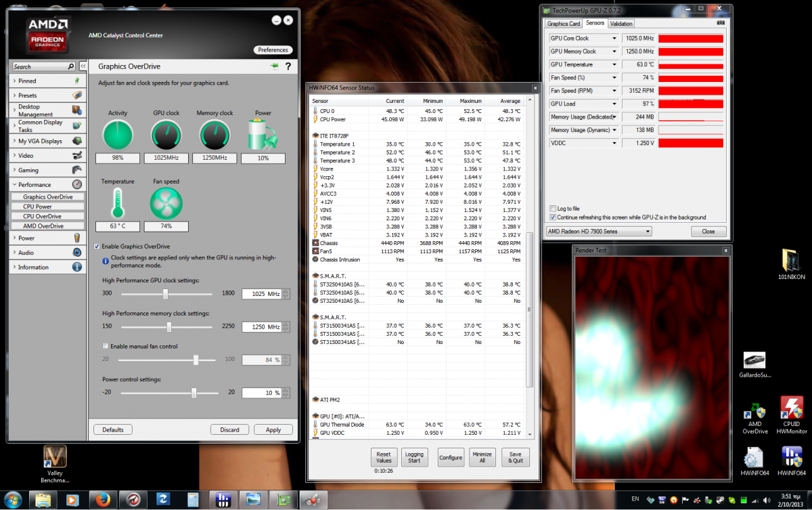The image size is (812, 510).
Task: Click Save & Quit in HWiNFO64
Action: pyautogui.click(x=515, y=457)
